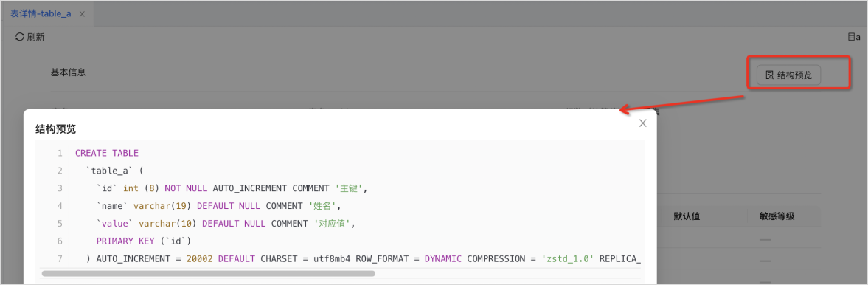The image size is (868, 285).
Task: Click the table icon at top right
Action: click(851, 37)
